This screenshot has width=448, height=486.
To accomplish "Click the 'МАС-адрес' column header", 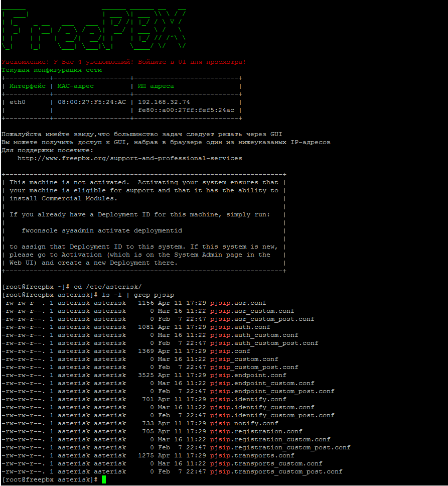I will coord(76,86).
